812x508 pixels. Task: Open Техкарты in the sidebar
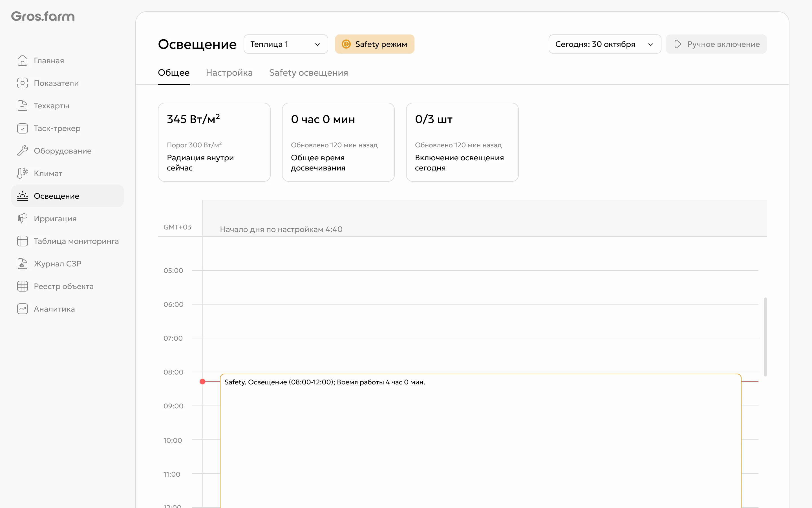(68, 106)
